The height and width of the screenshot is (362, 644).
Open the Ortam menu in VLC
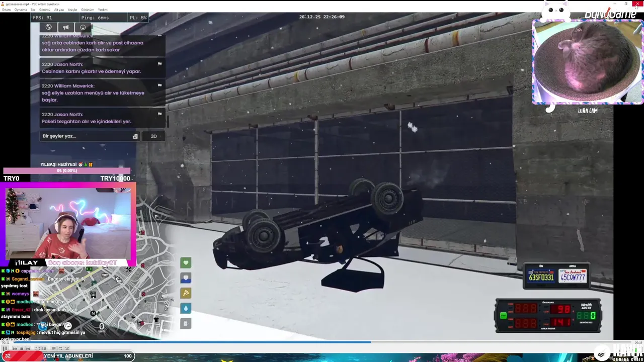click(6, 10)
